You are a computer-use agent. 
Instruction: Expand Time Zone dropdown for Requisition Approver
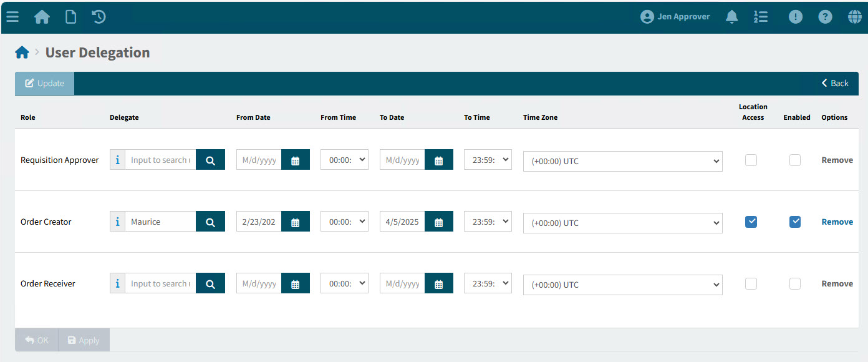pos(622,161)
